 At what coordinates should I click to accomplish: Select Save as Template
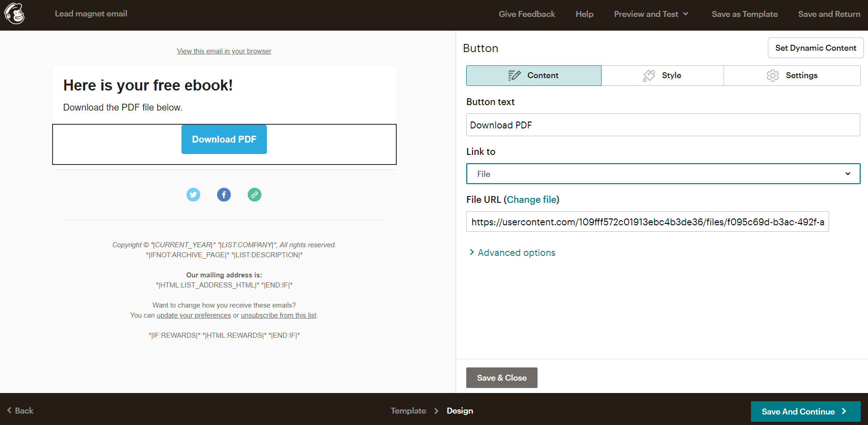pos(745,14)
